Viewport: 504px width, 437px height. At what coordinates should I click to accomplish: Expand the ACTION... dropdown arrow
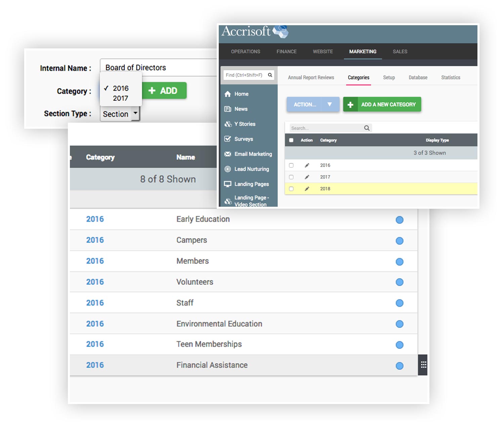[330, 105]
